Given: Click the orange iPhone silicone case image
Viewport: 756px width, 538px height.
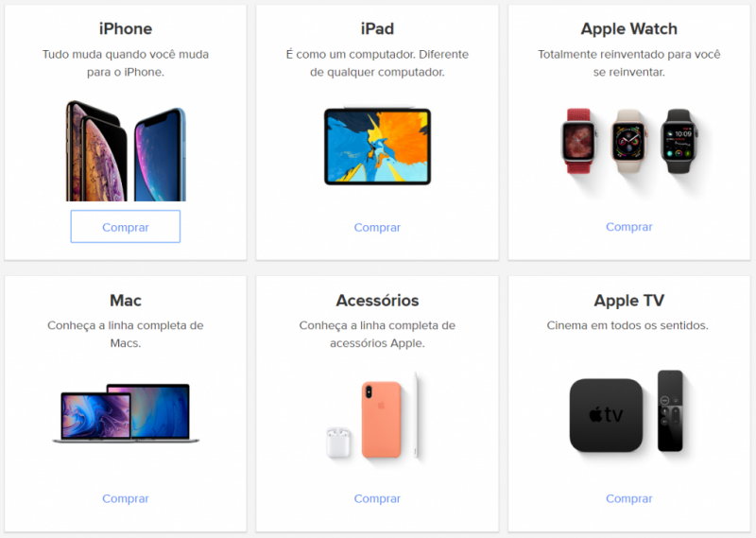Looking at the screenshot, I should point(382,419).
